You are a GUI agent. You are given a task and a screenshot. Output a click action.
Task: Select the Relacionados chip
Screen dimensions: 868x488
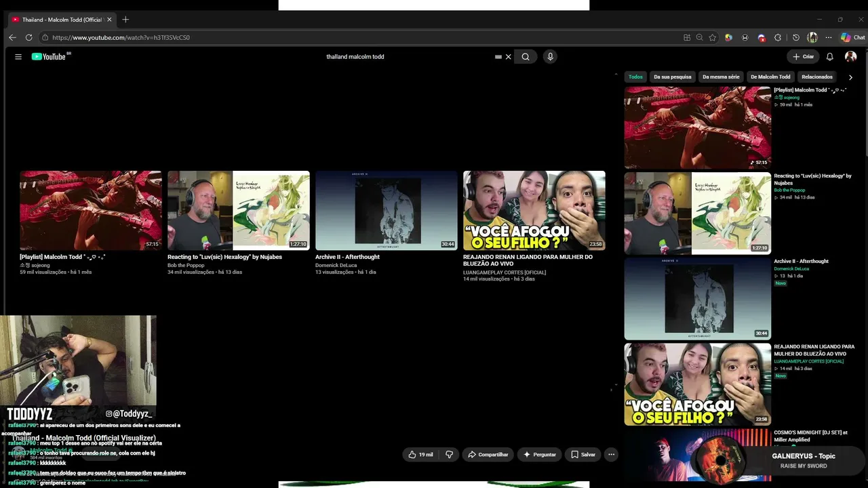pyautogui.click(x=817, y=77)
